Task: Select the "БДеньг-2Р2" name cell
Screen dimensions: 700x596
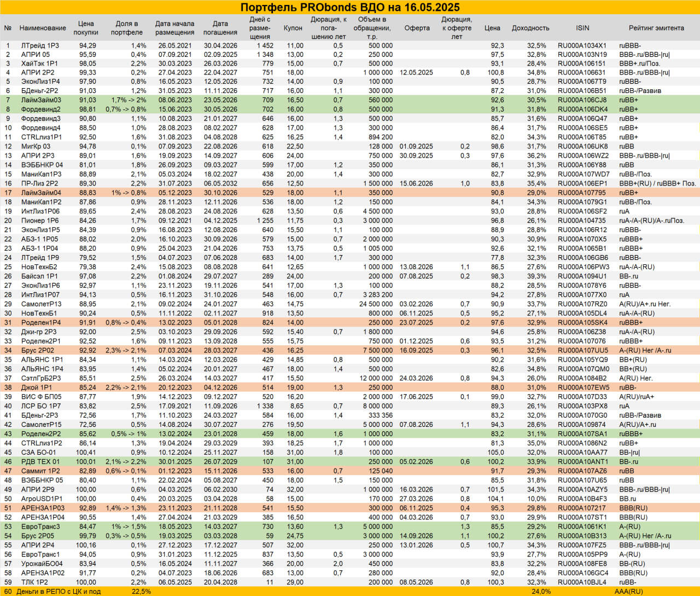Action: 39,91
